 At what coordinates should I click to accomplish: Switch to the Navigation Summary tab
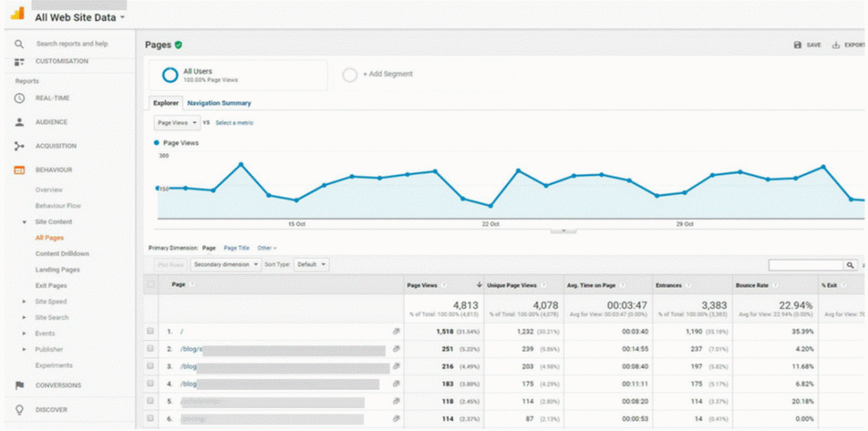(x=219, y=103)
